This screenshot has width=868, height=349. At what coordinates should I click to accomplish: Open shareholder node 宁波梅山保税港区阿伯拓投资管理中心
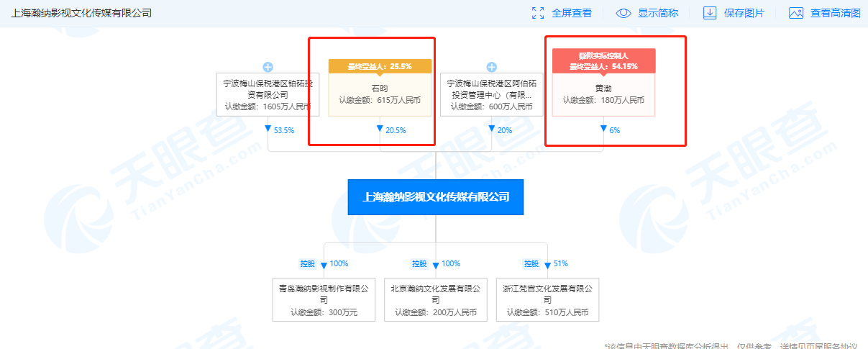coord(491,94)
